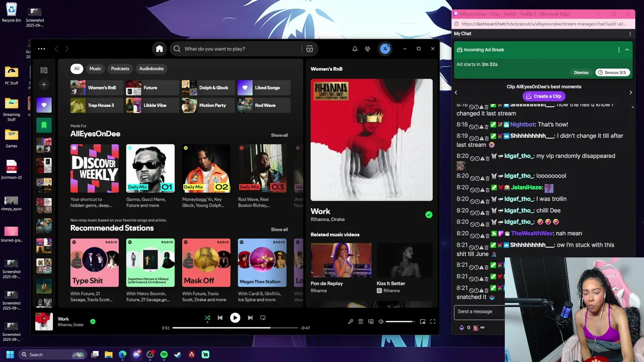Show all Recommended Stations
Screen dimensions: 644x362
tap(279, 229)
